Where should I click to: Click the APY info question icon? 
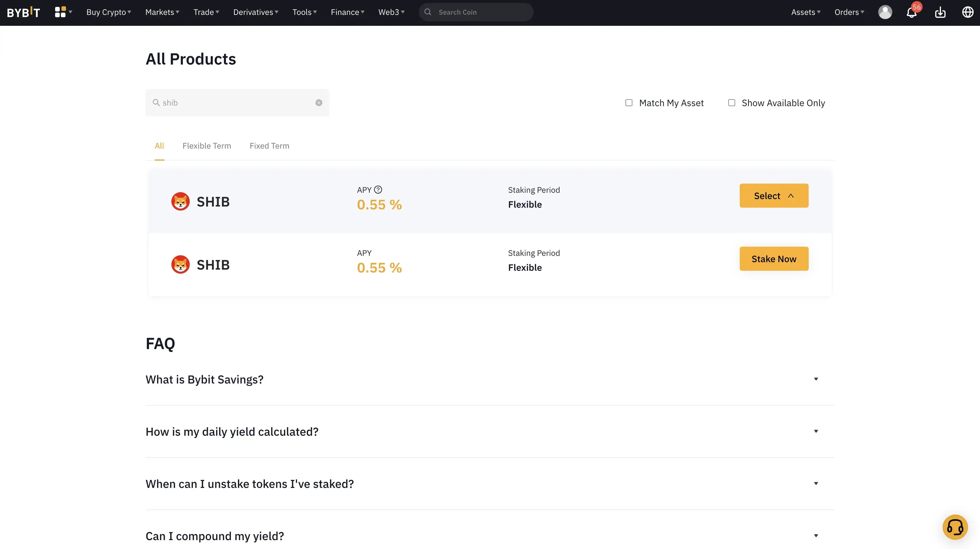pos(378,190)
